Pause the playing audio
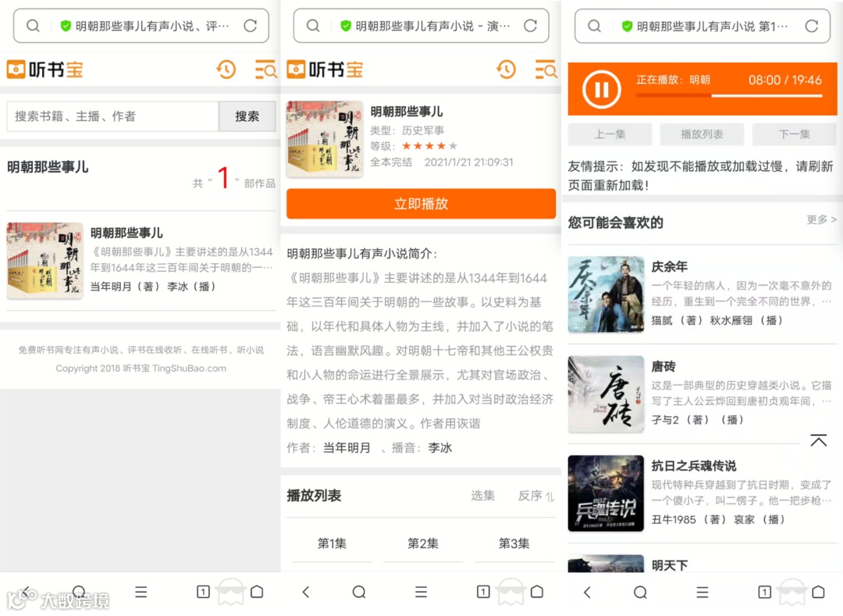843x616 pixels. point(602,89)
